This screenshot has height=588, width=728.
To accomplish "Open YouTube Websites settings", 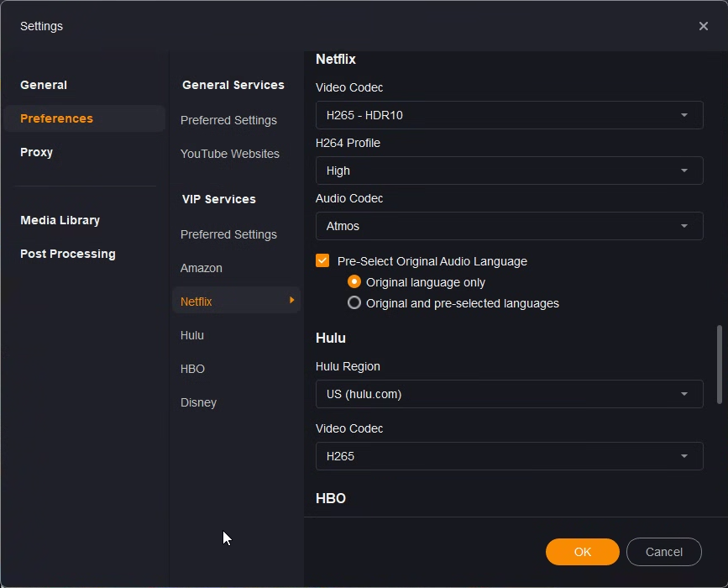I will [230, 154].
